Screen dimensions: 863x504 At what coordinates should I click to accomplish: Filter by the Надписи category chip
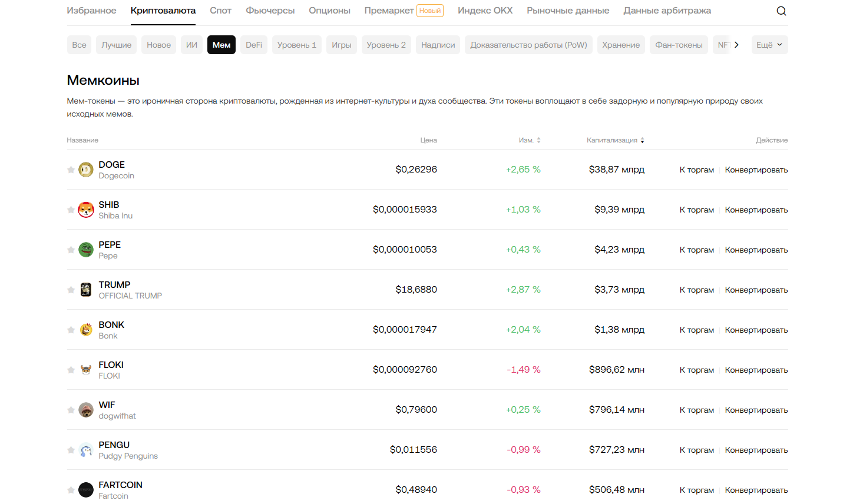438,45
